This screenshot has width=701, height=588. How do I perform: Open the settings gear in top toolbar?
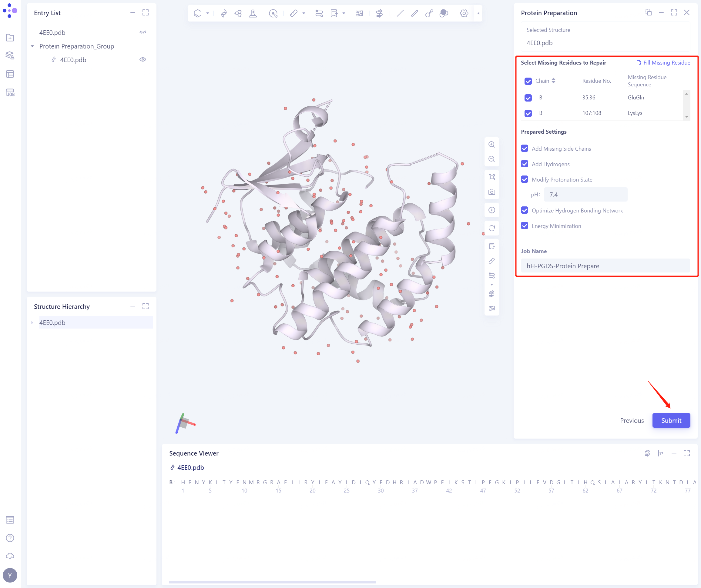464,13
